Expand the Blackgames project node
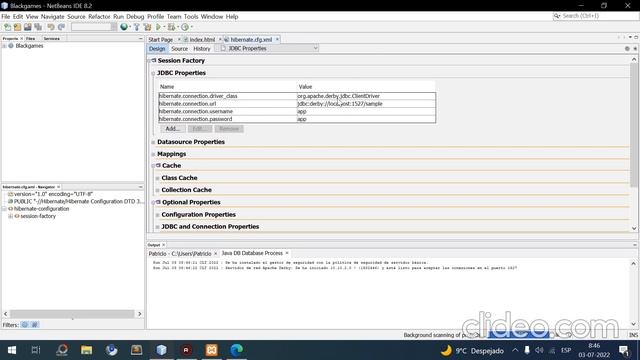Screen dimensions: 640x360 [4, 46]
